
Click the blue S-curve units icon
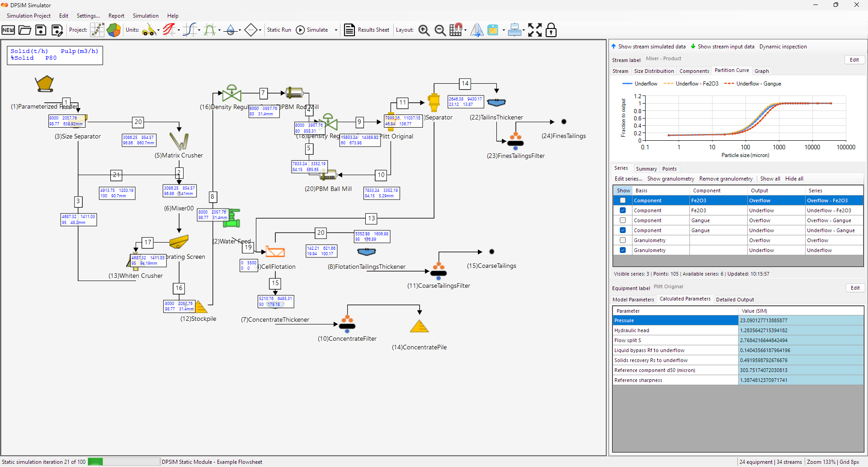pyautogui.click(x=190, y=30)
